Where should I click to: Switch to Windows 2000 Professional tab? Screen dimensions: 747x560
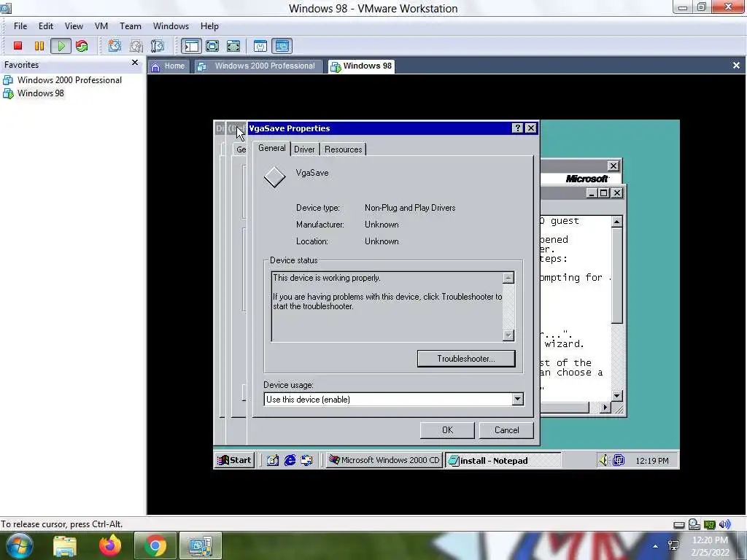point(258,66)
